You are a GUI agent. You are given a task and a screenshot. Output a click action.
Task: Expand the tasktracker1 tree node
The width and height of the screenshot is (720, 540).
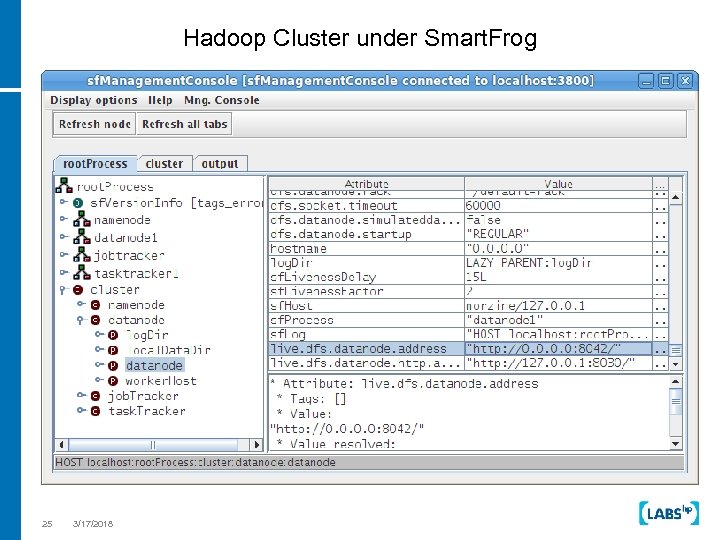[x=64, y=272]
